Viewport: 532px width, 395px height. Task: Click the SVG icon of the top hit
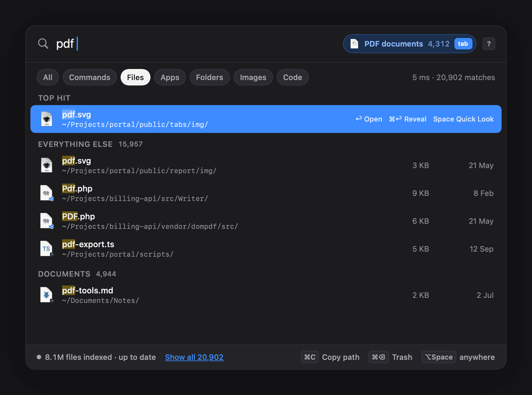click(x=47, y=119)
